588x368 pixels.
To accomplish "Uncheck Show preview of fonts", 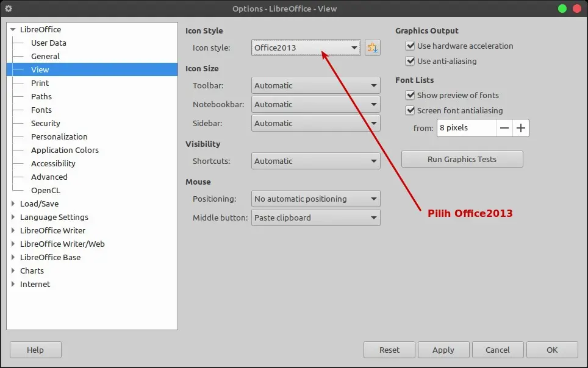I will tap(411, 96).
